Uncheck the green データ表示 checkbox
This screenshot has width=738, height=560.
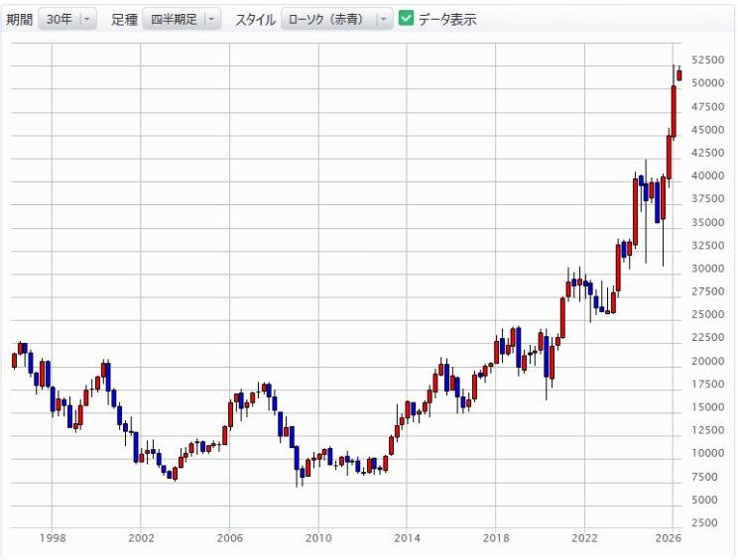406,19
